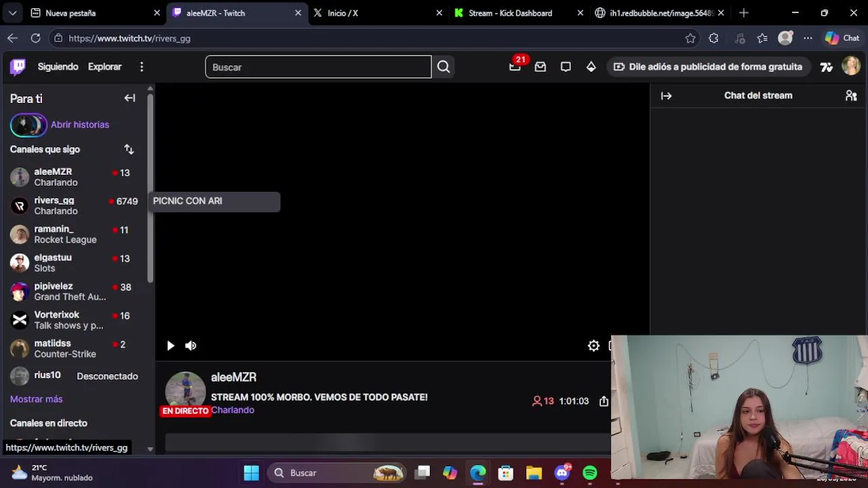Click the browser profile avatar icon

(x=785, y=39)
